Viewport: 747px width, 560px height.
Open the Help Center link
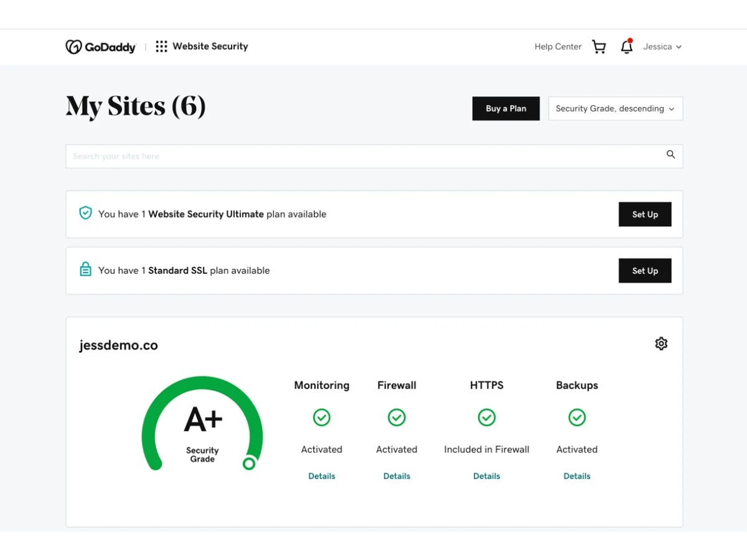558,47
